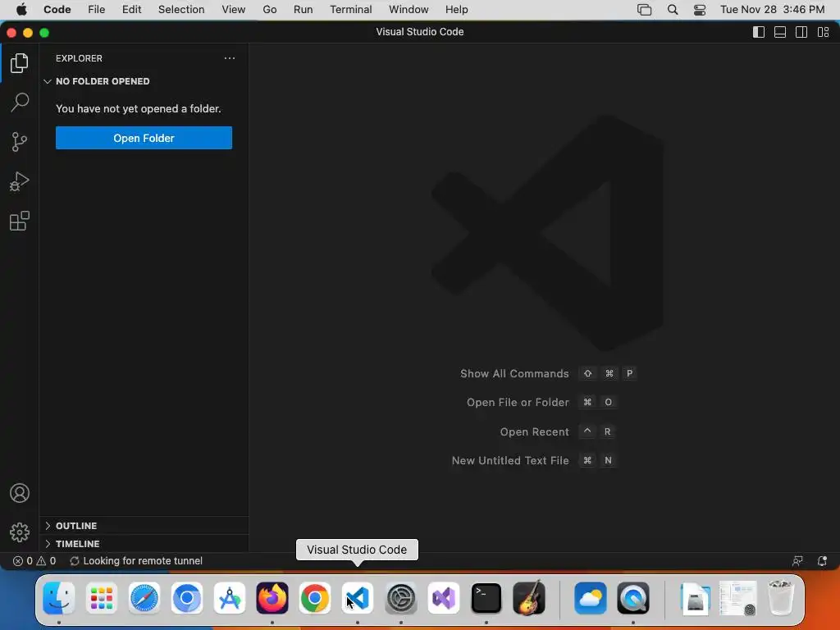Open the Source Control view

coord(20,142)
